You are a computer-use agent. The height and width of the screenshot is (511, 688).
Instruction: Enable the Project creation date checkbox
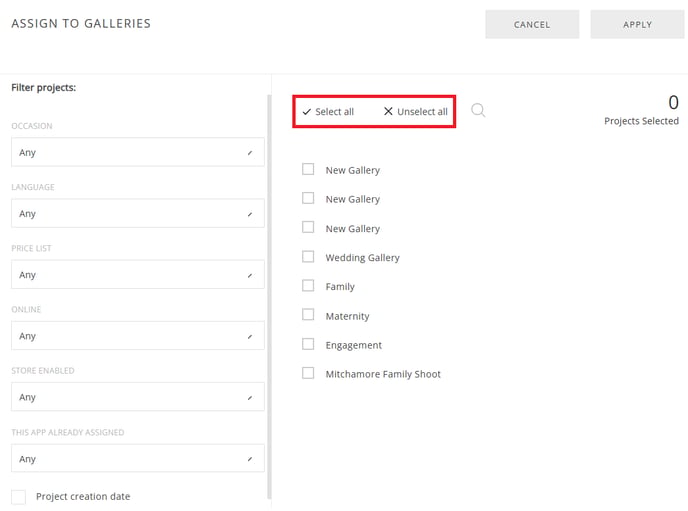point(18,497)
